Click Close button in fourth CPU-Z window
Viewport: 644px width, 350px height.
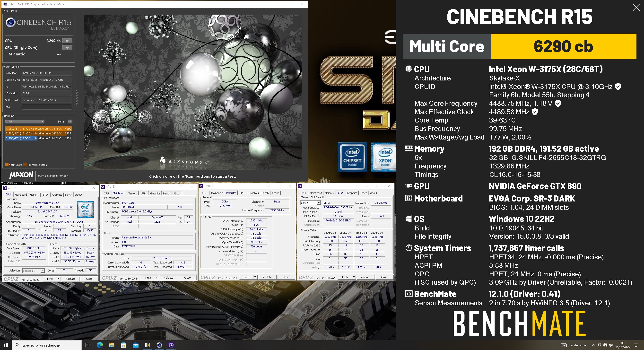point(384,277)
